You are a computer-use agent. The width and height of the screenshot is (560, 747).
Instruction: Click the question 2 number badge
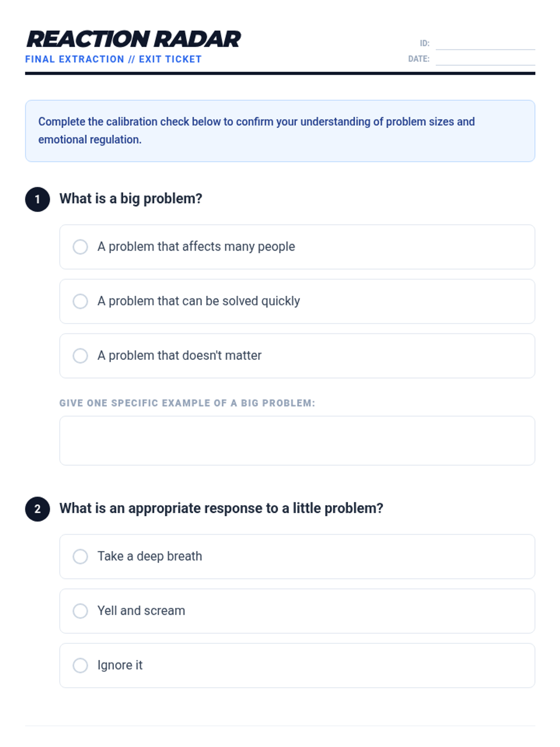(x=37, y=509)
